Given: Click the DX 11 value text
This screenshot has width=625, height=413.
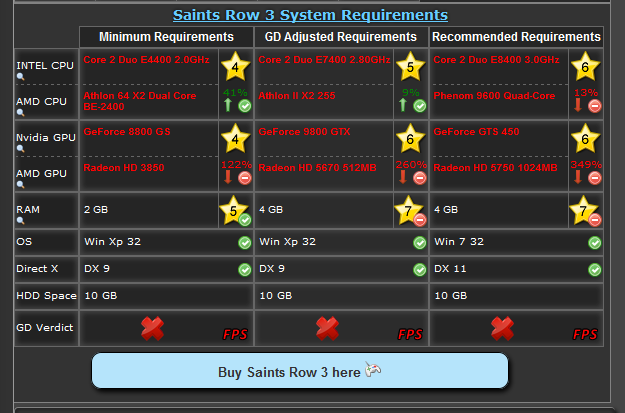Looking at the screenshot, I should (450, 269).
